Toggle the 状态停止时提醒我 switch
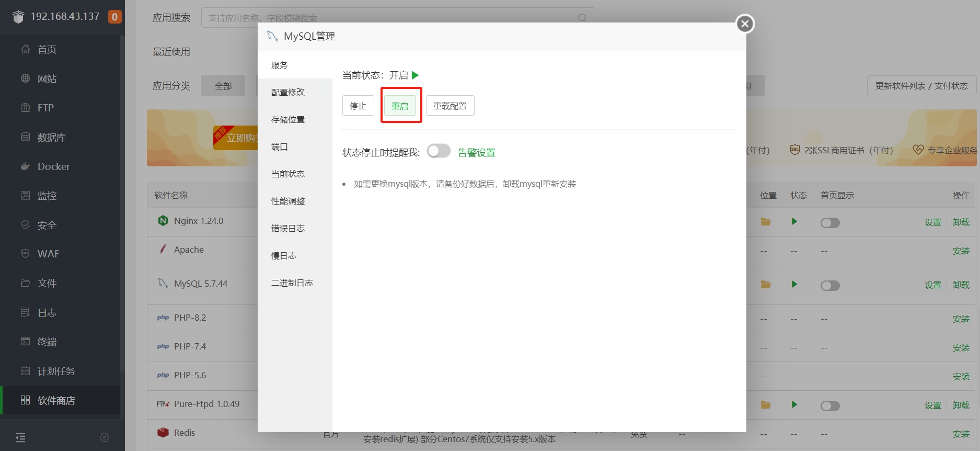The height and width of the screenshot is (451, 980). (439, 151)
